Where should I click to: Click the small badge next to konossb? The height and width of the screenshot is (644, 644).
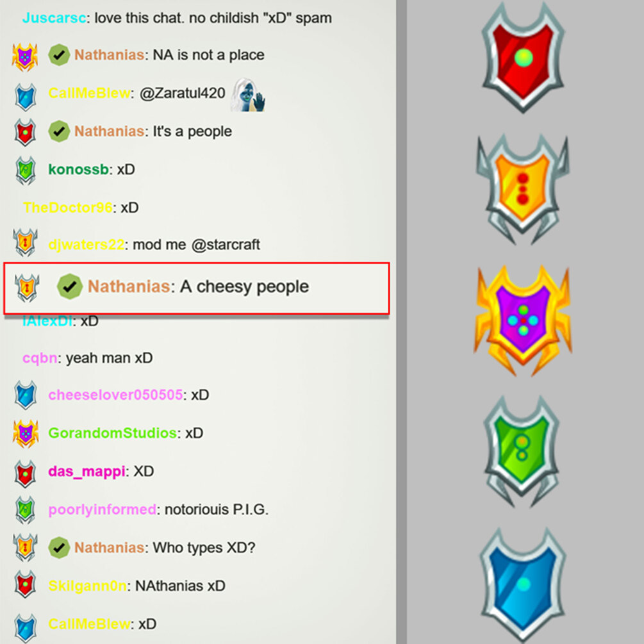tap(26, 170)
